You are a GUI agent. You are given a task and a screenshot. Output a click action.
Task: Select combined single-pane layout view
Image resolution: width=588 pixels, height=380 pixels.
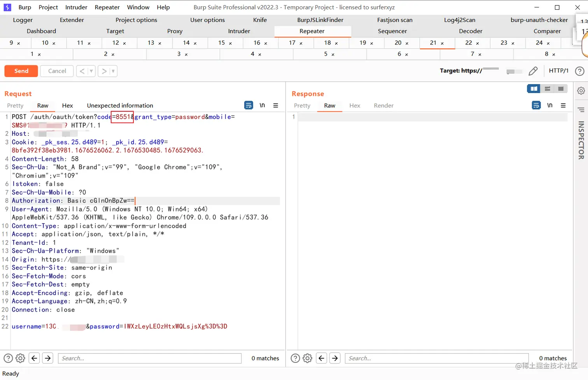(x=561, y=89)
